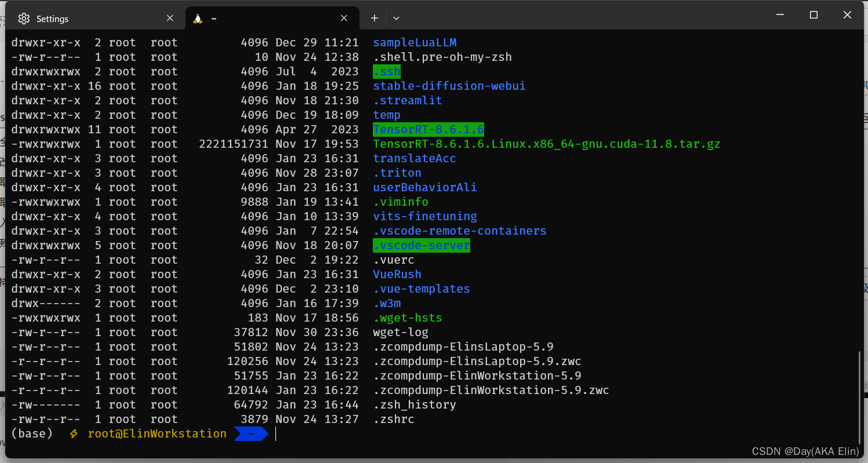This screenshot has height=463, width=868.
Task: Click the root@ElinWorkstation prompt text
Action: pyautogui.click(x=157, y=434)
